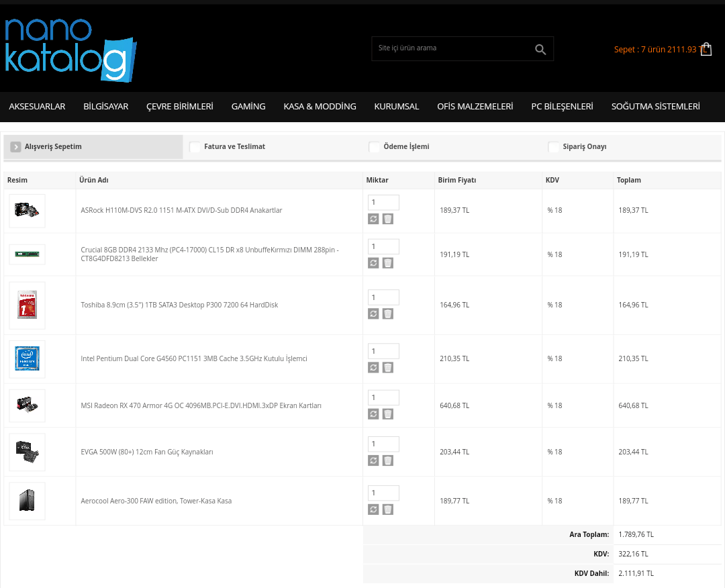Delete EVGA 500W power supply from cart
The image size is (725, 588).
(388, 460)
